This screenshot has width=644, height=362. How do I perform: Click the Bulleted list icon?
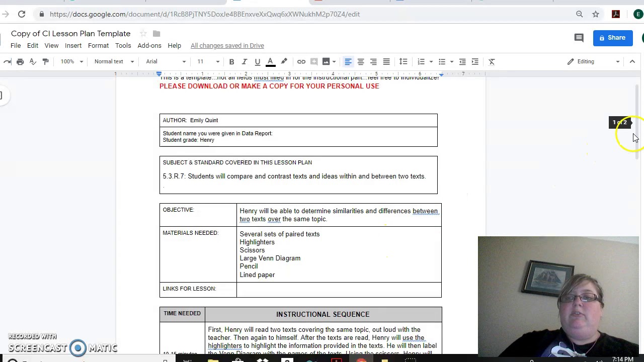point(442,61)
